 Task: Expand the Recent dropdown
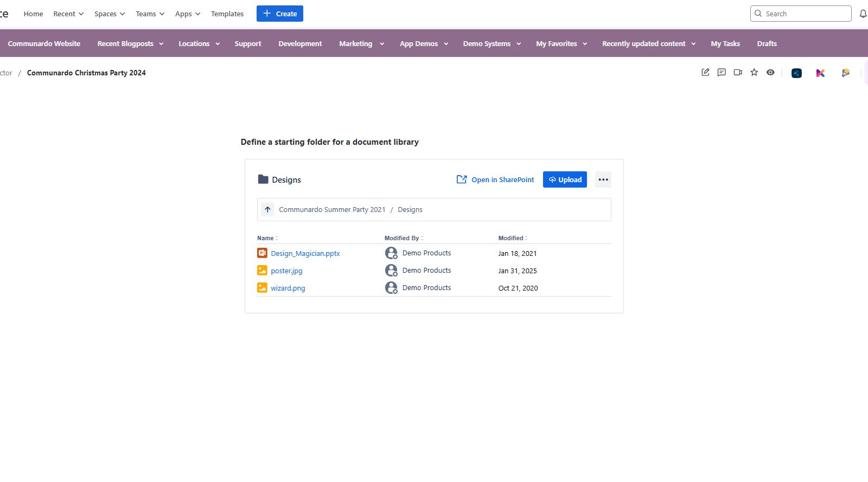pos(68,14)
